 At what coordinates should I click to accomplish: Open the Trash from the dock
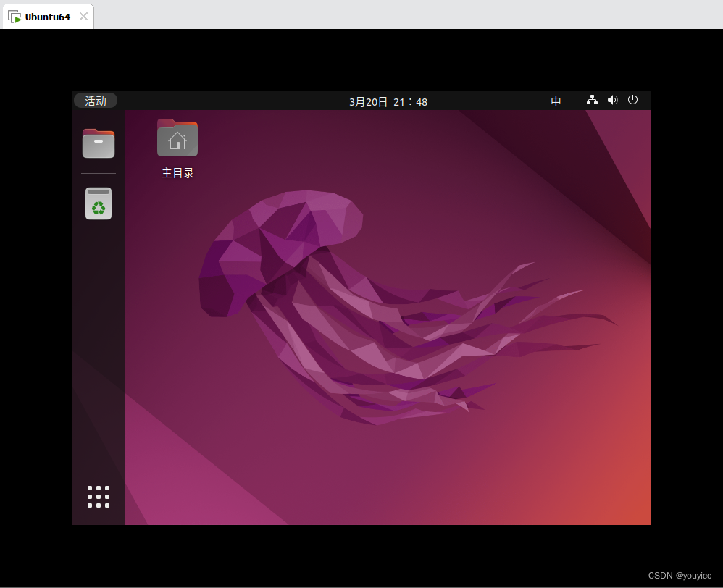pyautogui.click(x=99, y=203)
